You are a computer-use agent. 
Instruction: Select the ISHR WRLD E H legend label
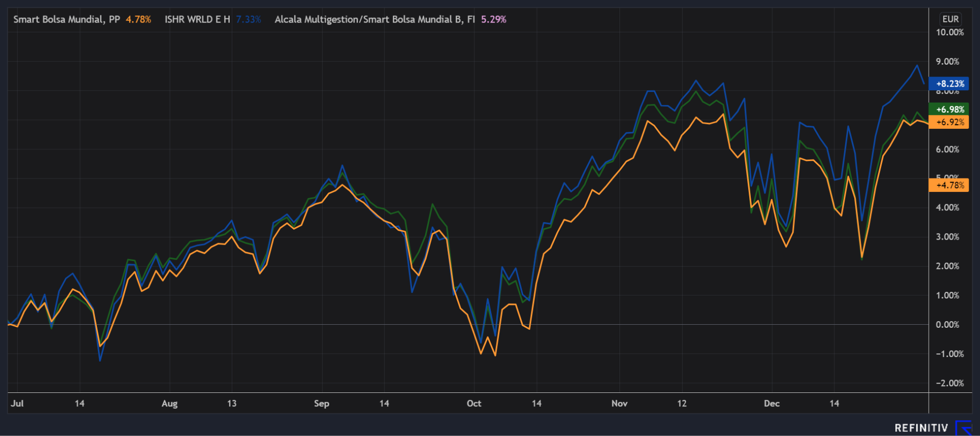click(197, 19)
